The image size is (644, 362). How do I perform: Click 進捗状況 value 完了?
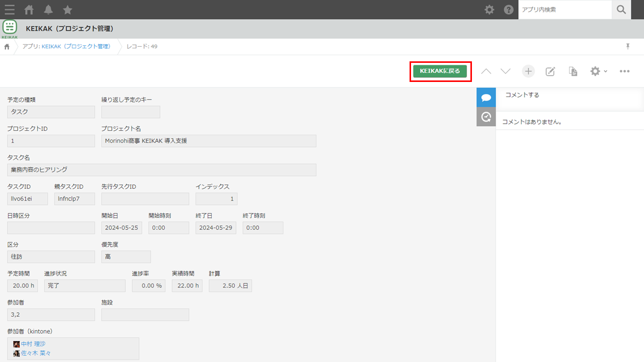pyautogui.click(x=85, y=286)
